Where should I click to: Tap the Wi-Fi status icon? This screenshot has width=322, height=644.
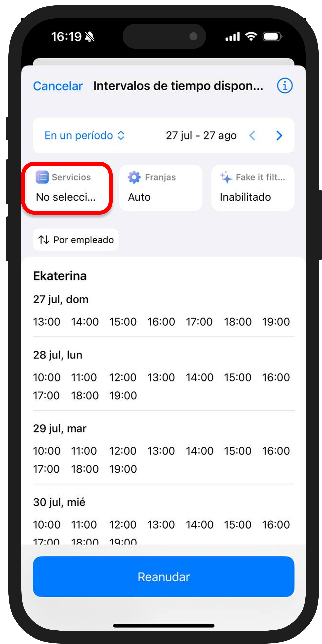[251, 36]
